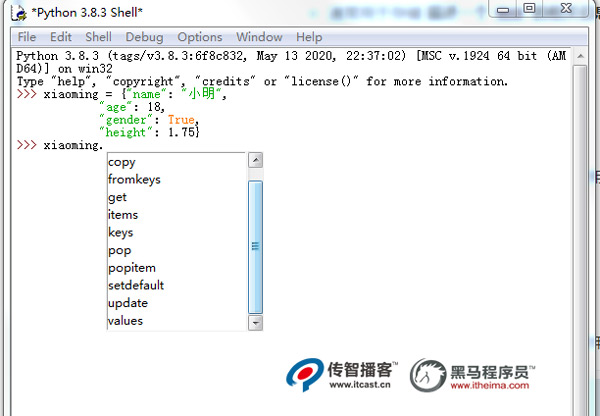Click scroll-up arrow of autocomplete list
Viewport: 600px width, 416px height.
[255, 161]
